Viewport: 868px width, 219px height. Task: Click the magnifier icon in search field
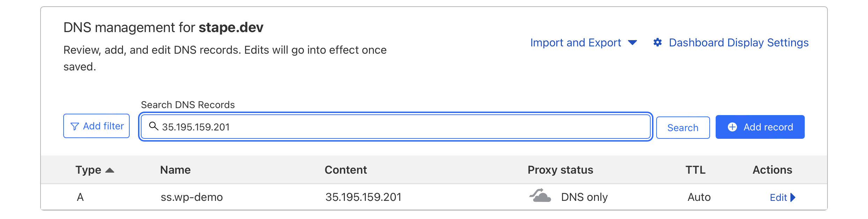pos(153,126)
